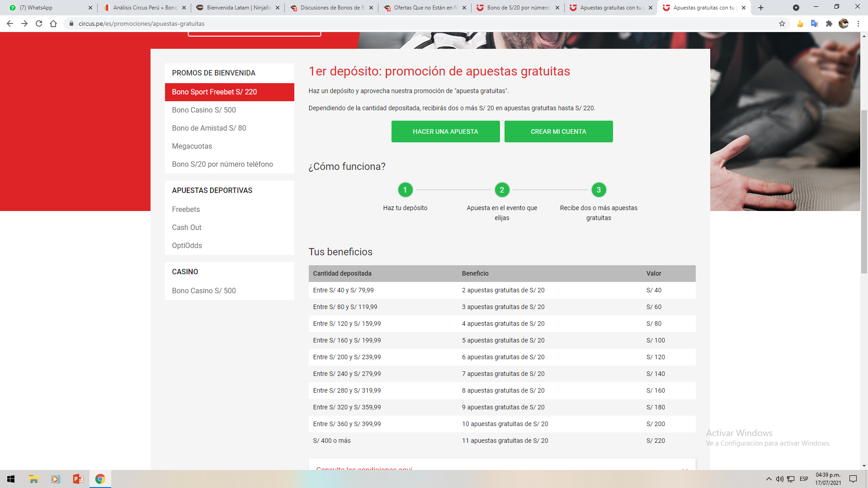The image size is (868, 488).
Task: Open Bono S/20 por número teléfono
Action: 230,164
